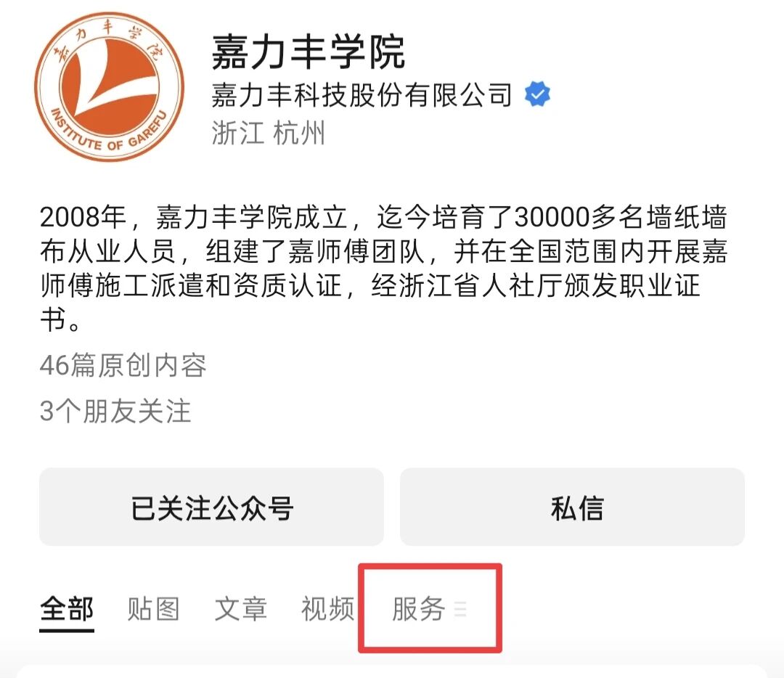This screenshot has width=784, height=678.
Task: Click the 书。 last line of description
Action: tap(60, 319)
